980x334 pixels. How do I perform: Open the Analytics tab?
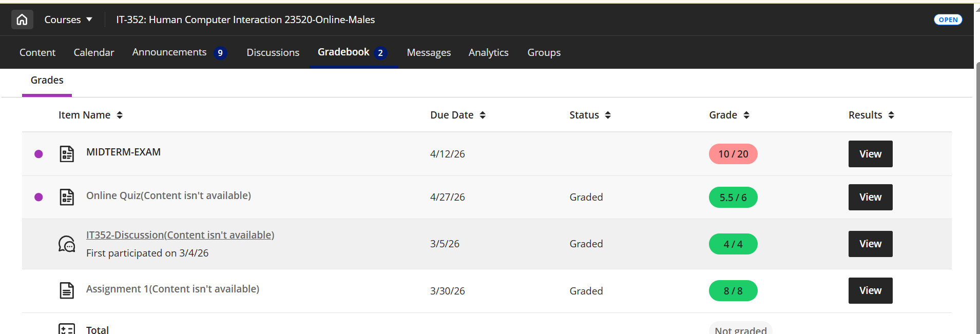488,52
